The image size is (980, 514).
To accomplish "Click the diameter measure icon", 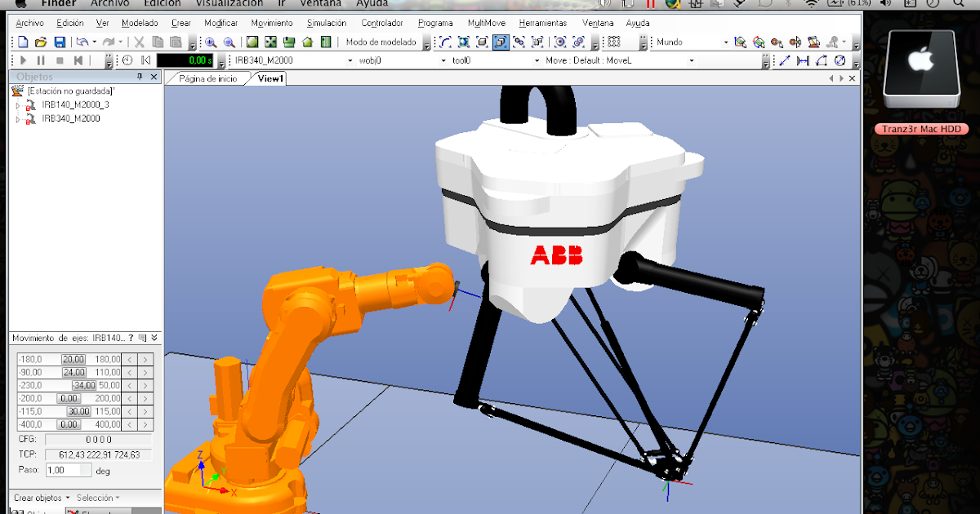I will tap(840, 60).
